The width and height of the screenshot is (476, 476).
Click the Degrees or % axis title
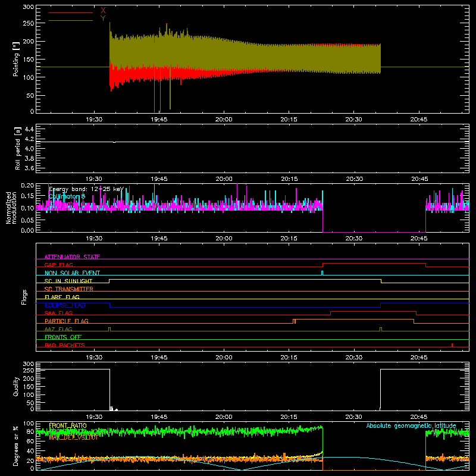point(16,446)
